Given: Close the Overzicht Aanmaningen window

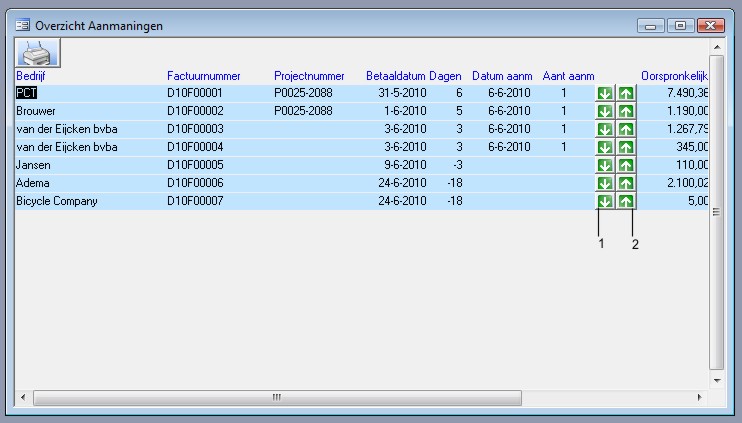Looking at the screenshot, I should click(x=711, y=26).
